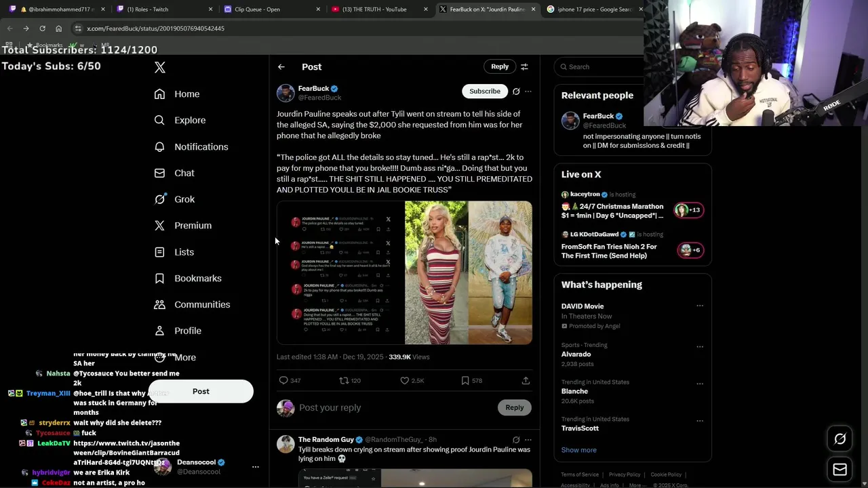This screenshot has width=868, height=488.
Task: Open the Home navigation item
Action: pyautogui.click(x=176, y=94)
